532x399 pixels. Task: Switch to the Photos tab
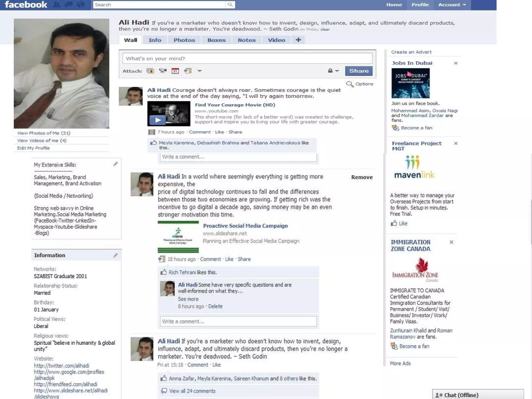(184, 40)
